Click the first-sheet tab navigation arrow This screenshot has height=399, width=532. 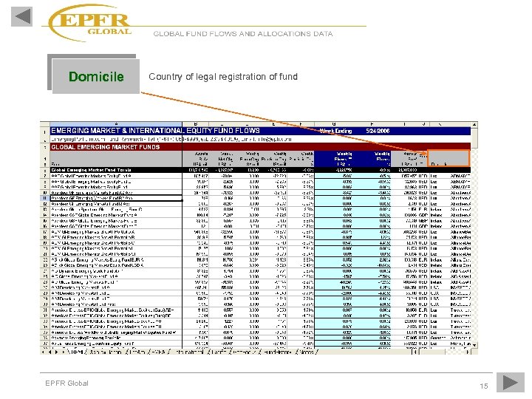click(x=44, y=352)
